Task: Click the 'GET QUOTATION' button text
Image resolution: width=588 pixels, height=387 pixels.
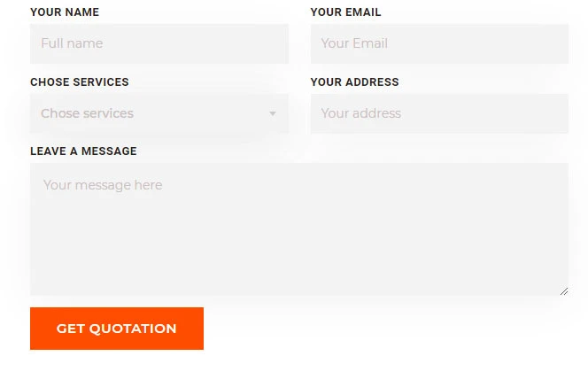Action: (117, 329)
